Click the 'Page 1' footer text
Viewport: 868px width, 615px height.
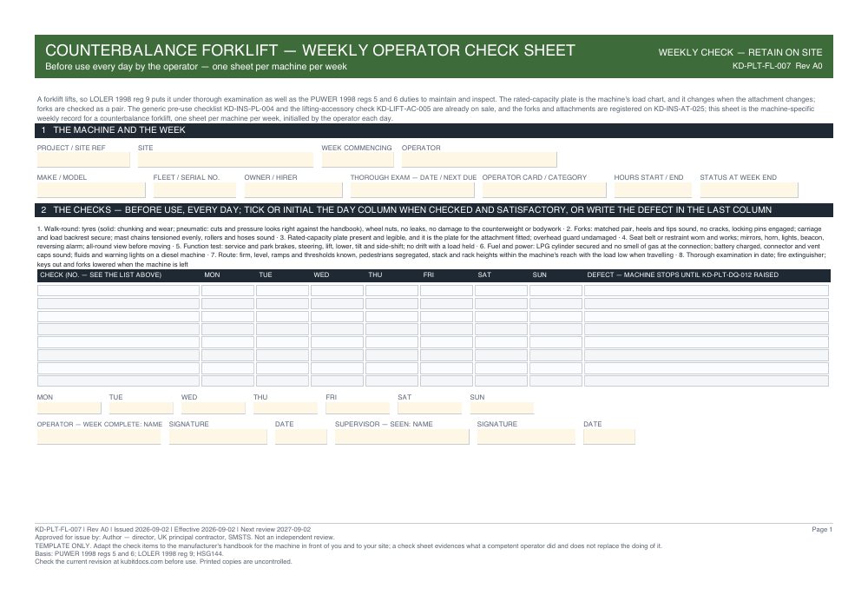click(x=822, y=530)
